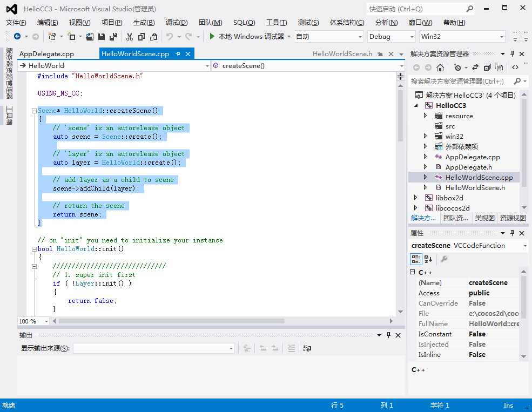Open the 服务器资源管理器 side tab
532x412 pixels.
[x=9, y=73]
